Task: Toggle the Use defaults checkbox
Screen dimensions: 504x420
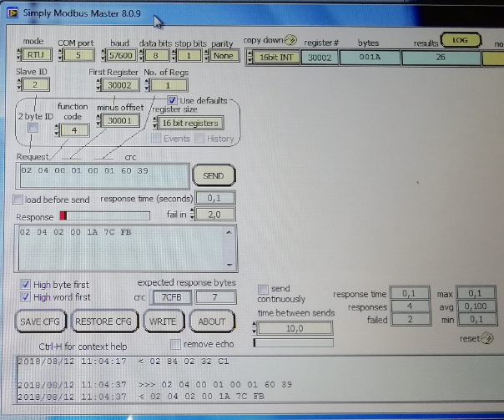Action: click(x=172, y=100)
